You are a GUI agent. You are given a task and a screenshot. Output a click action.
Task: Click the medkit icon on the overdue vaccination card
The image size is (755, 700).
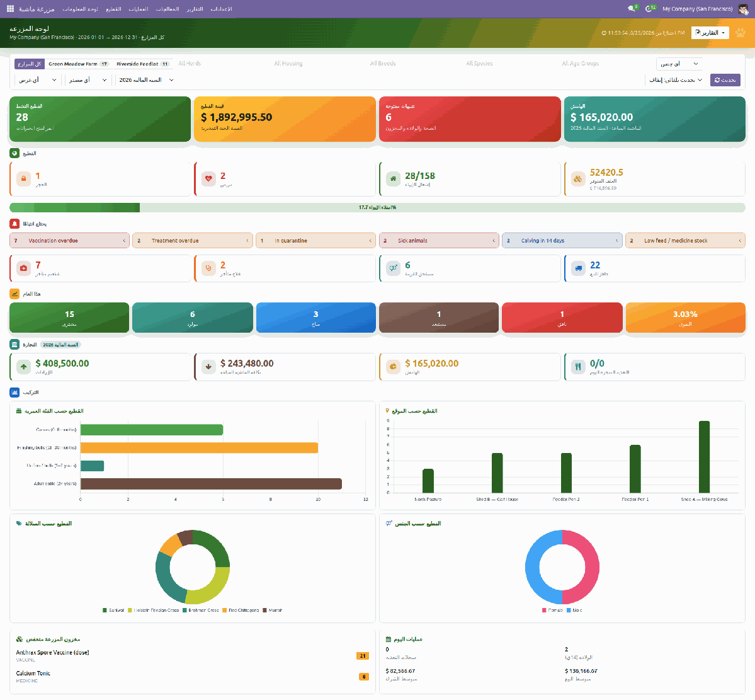[x=23, y=268]
